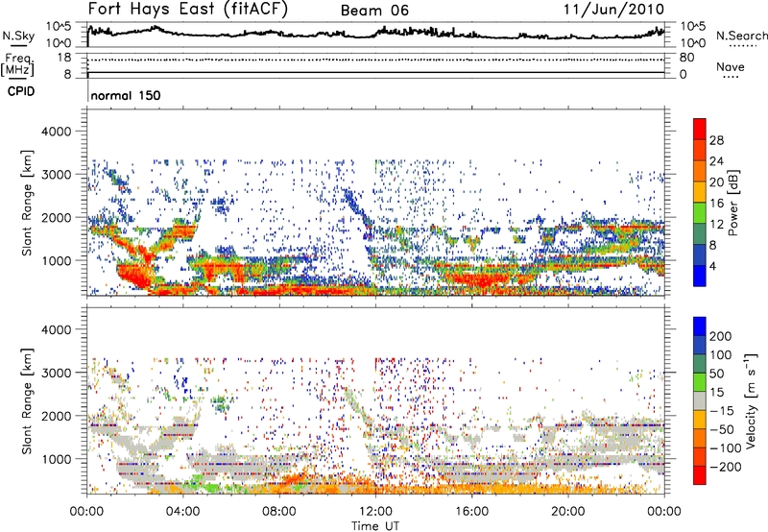Click the "04:00" time axis label
This screenshot has width=768, height=532.
point(182,512)
